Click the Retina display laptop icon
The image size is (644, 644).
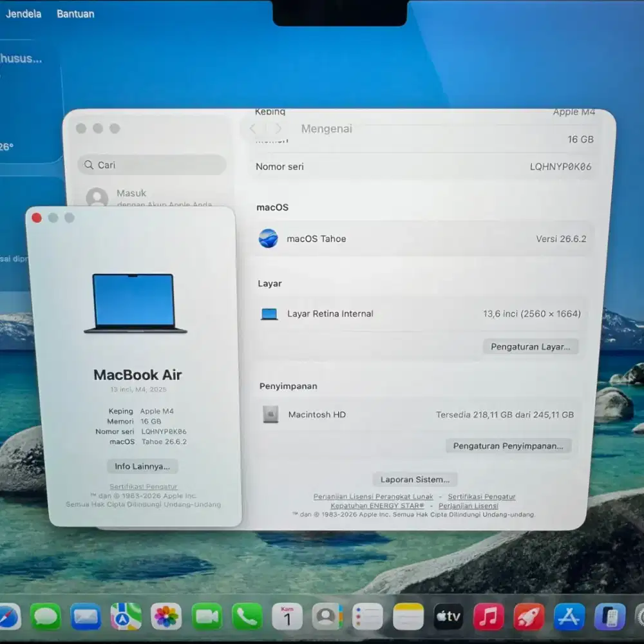[269, 314]
